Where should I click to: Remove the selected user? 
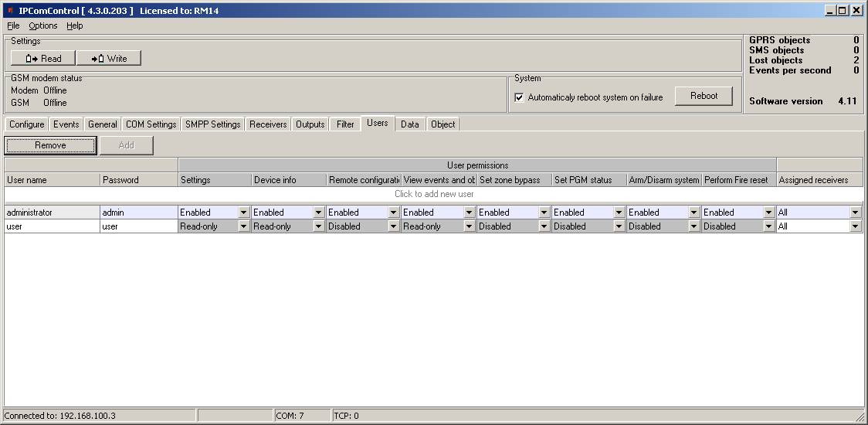coord(50,145)
